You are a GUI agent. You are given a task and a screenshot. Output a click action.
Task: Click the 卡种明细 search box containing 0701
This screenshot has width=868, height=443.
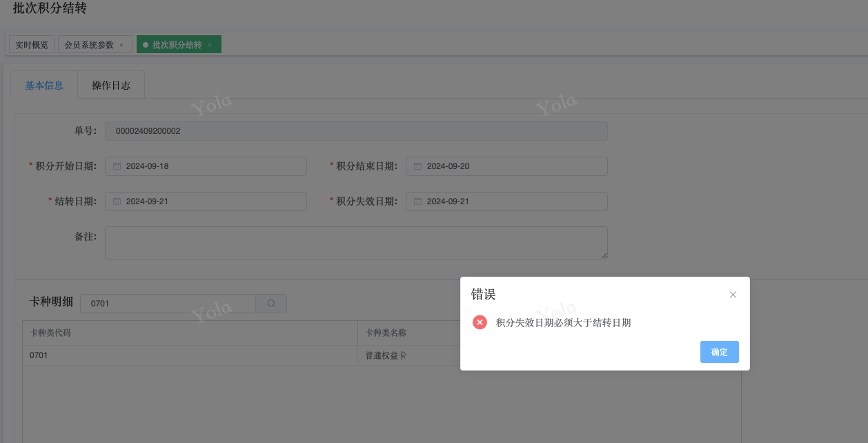(x=168, y=304)
